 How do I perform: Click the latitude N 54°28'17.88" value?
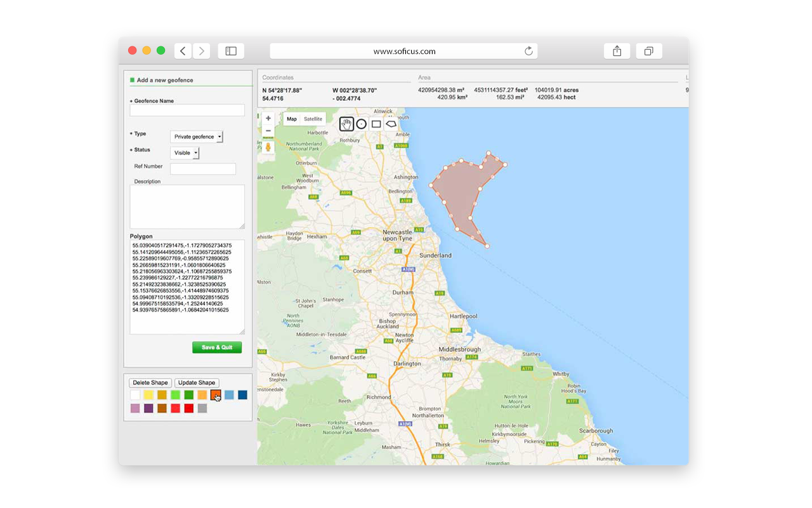coord(282,90)
